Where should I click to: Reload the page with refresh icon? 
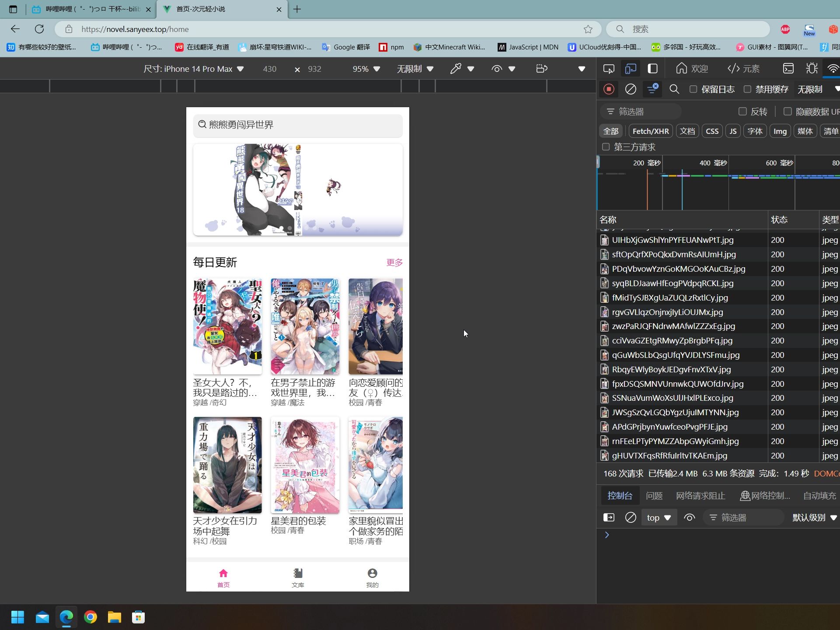click(x=39, y=29)
